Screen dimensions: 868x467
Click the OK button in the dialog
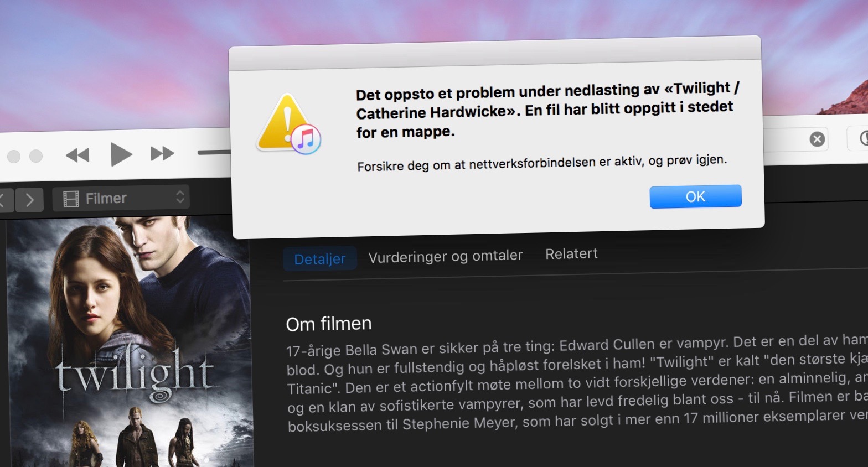(695, 196)
